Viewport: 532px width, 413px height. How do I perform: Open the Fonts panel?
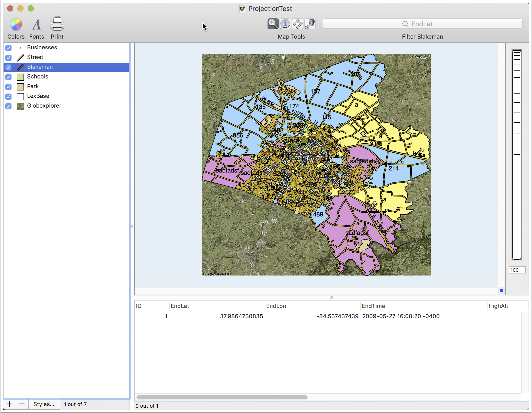(x=37, y=29)
